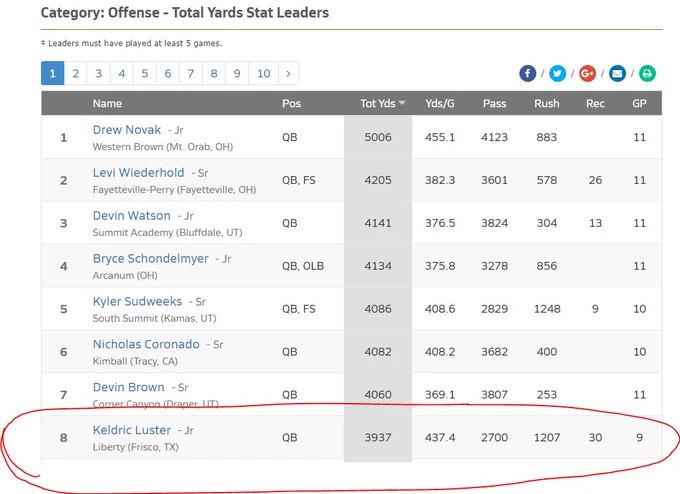Go to pagination page 4
680x494 pixels.
[121, 73]
